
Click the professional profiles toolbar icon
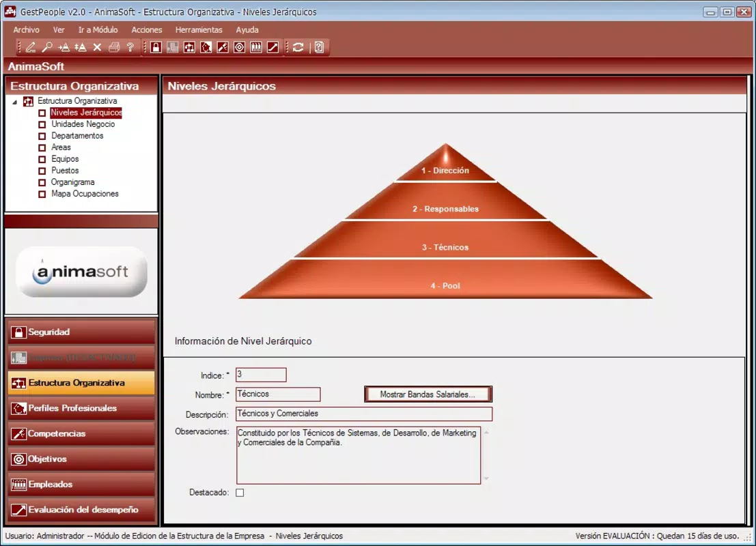206,47
